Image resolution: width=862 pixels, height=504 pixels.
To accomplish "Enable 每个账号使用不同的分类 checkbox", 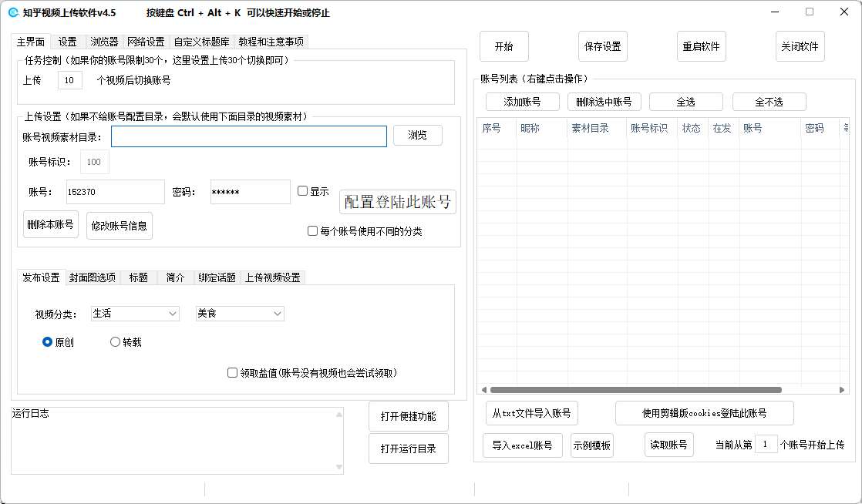I will point(312,231).
